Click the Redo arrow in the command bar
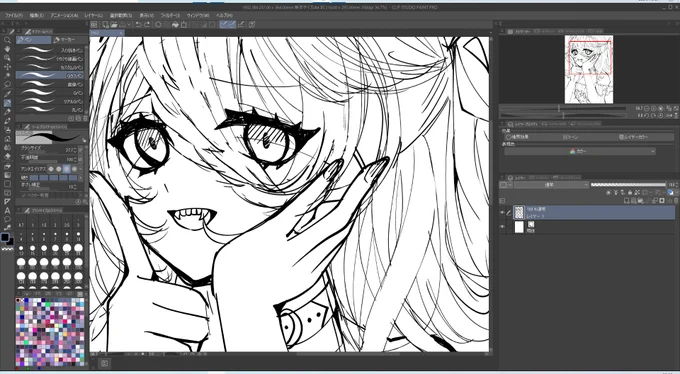 (x=147, y=25)
